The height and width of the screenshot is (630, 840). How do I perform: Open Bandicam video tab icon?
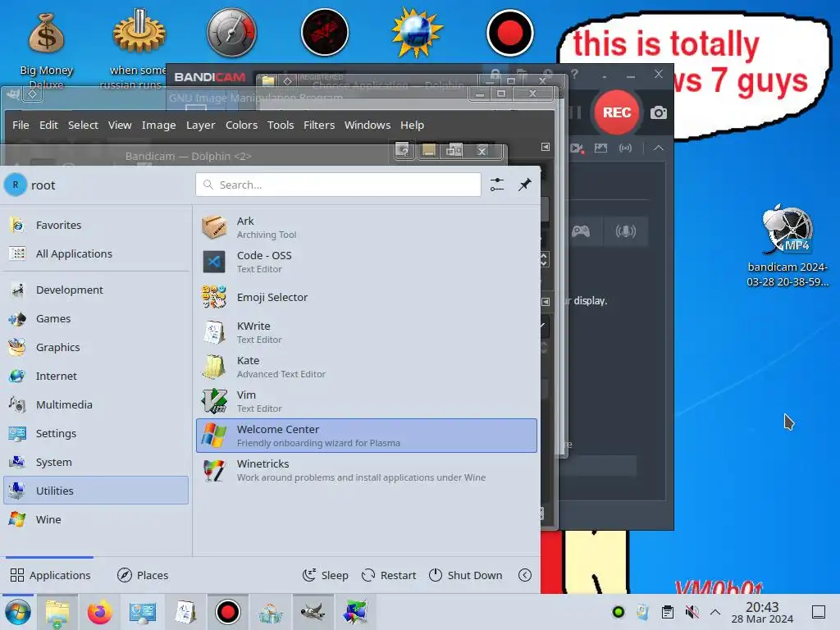pos(577,148)
